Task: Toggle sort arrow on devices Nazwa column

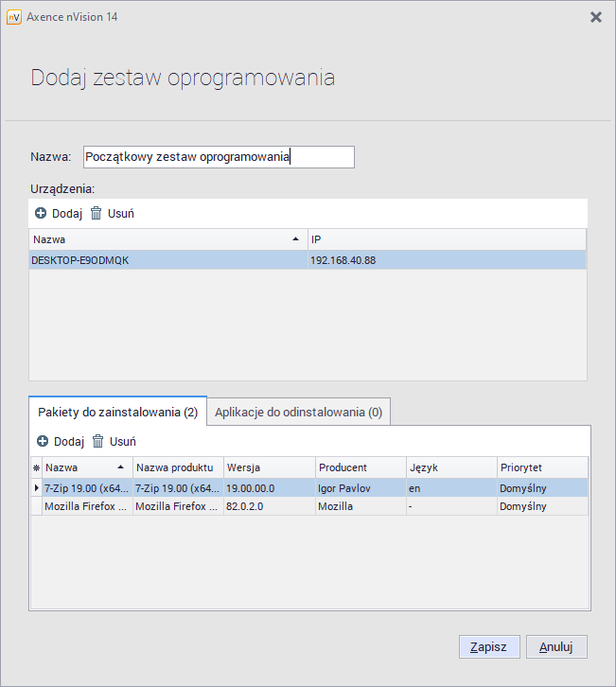Action: 296,239
